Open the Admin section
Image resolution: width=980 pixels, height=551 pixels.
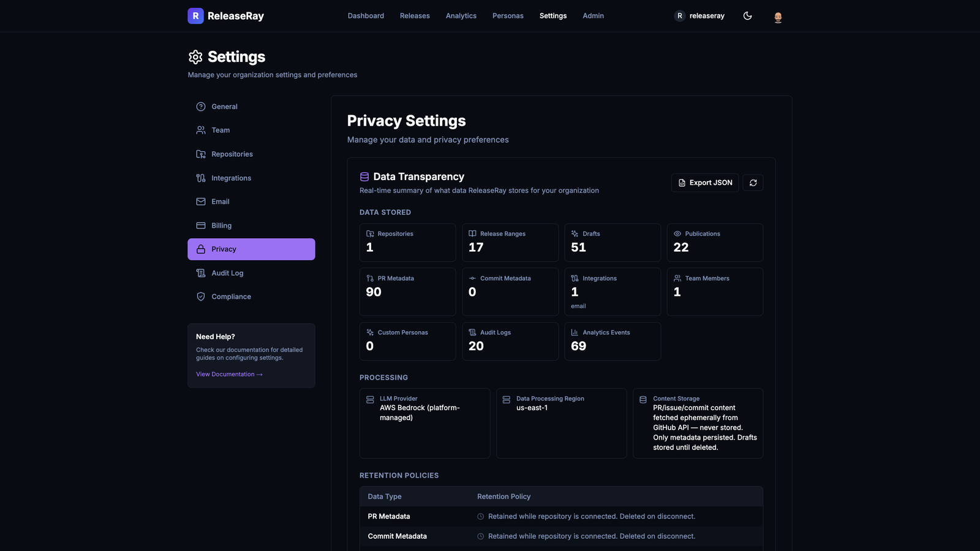click(x=592, y=16)
